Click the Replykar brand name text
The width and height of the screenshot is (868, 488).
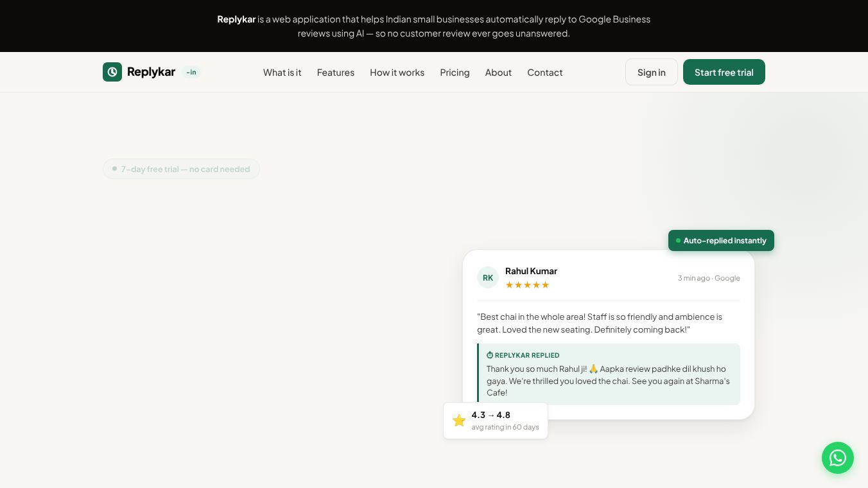point(151,72)
